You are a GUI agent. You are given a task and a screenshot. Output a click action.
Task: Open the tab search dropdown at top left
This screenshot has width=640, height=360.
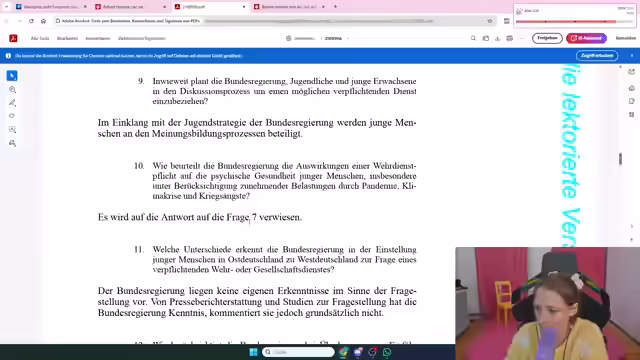coord(6,7)
